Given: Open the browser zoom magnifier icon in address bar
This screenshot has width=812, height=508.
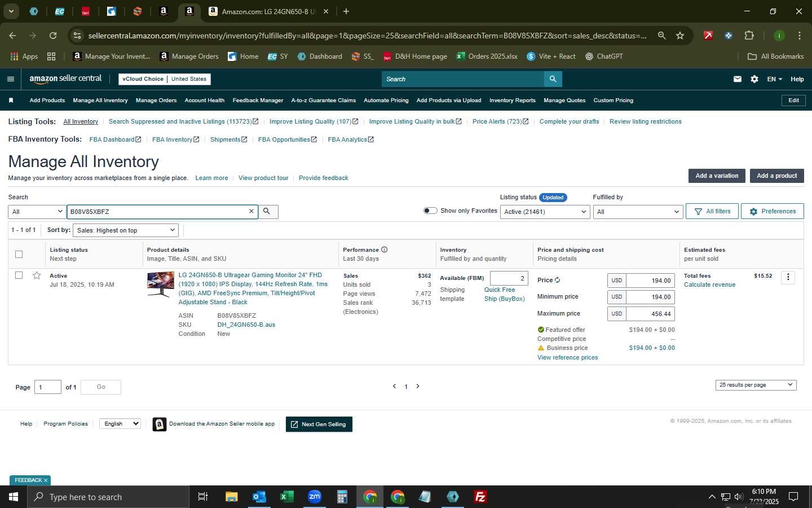Looking at the screenshot, I should [662, 36].
